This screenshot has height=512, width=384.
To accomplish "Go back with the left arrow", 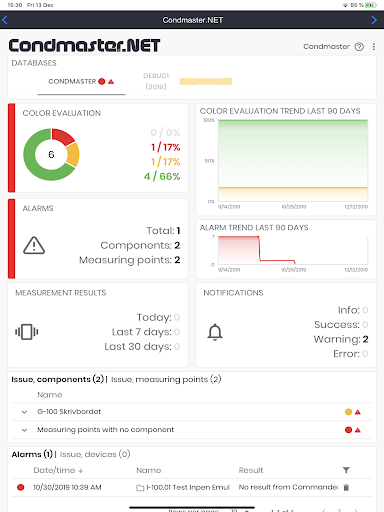I will (x=5, y=20).
